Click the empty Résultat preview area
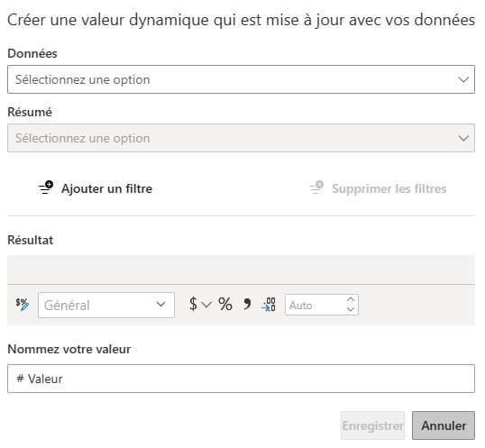 pos(241,270)
